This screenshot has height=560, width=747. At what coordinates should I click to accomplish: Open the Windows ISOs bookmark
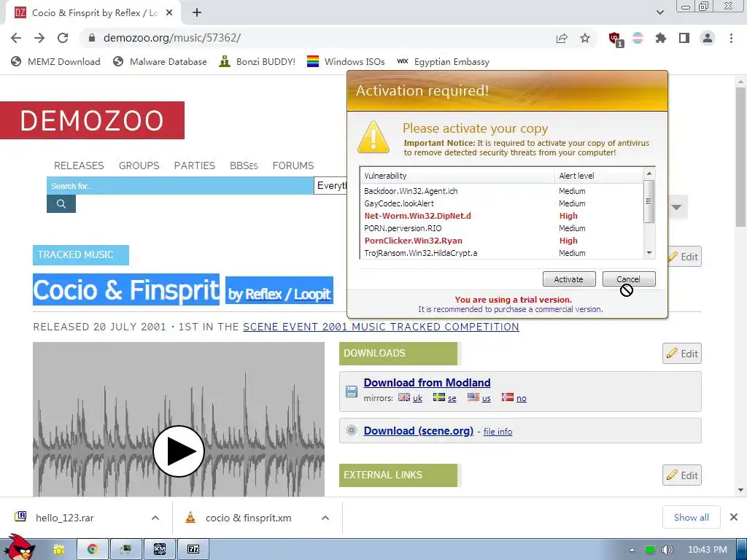346,61
